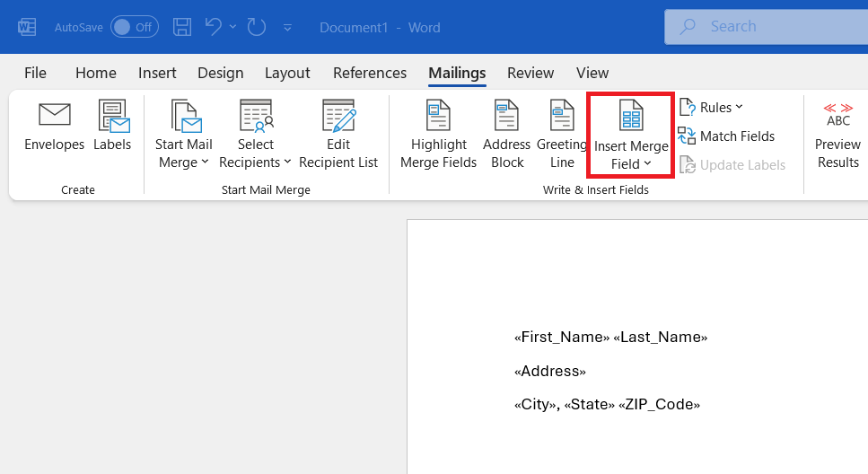Go to the Layout tab
Screen dimensions: 868x474
[x=287, y=73]
